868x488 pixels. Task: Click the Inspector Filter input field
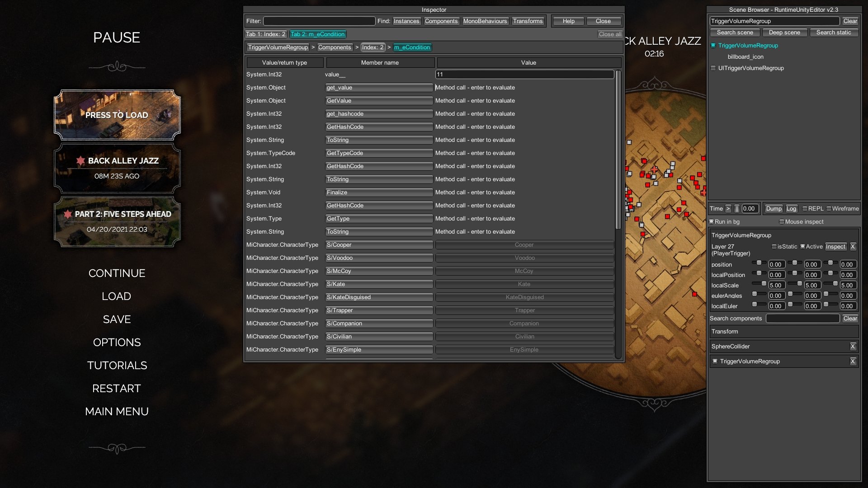click(x=319, y=21)
